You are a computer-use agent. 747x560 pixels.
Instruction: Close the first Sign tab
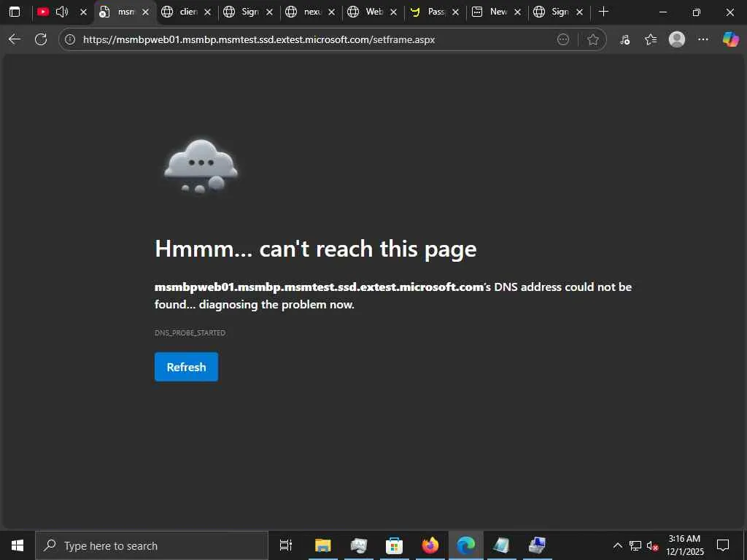(x=270, y=12)
